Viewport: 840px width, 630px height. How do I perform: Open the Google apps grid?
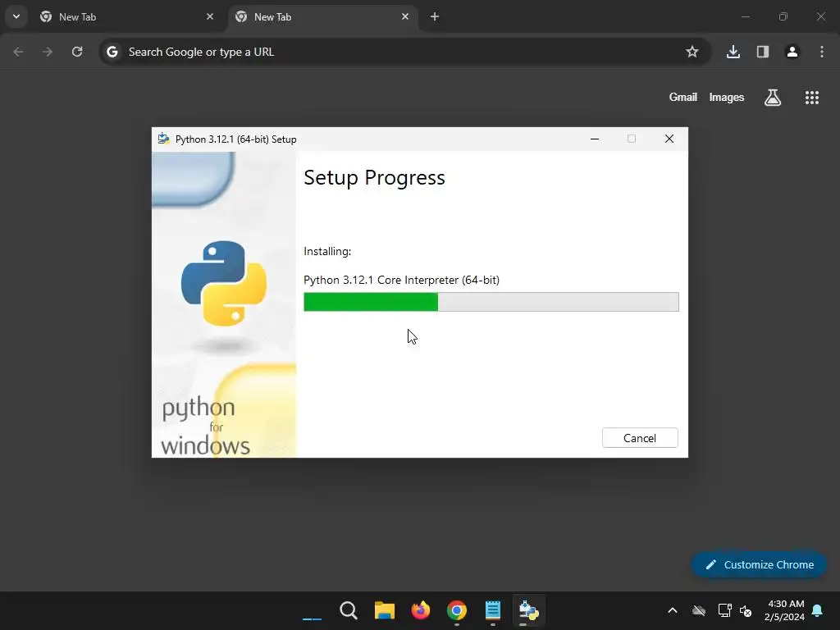(812, 97)
